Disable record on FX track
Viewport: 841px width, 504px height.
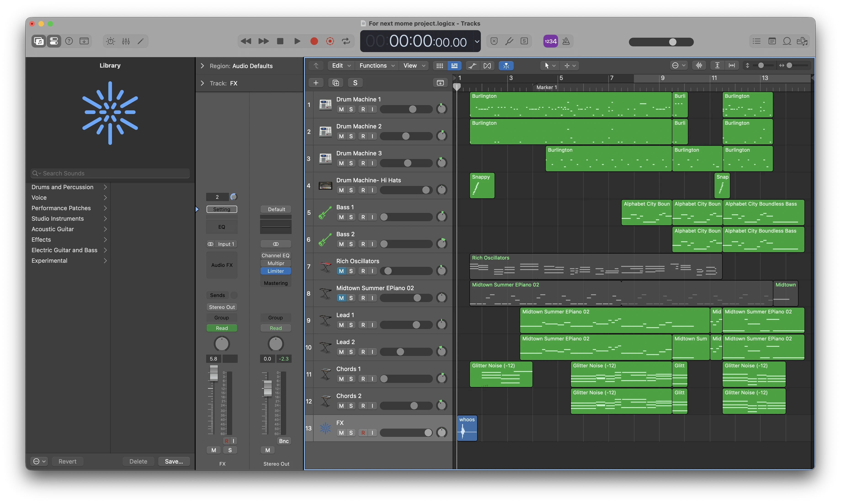click(x=363, y=433)
